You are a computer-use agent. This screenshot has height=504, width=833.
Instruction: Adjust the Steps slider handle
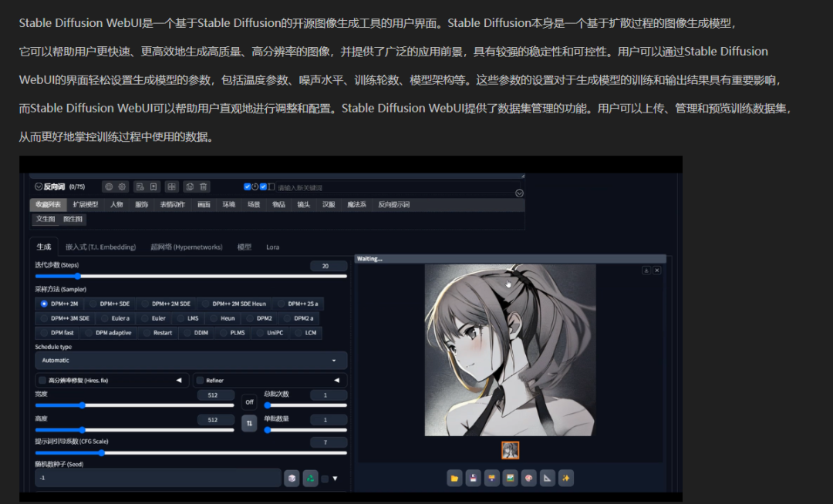tap(78, 277)
